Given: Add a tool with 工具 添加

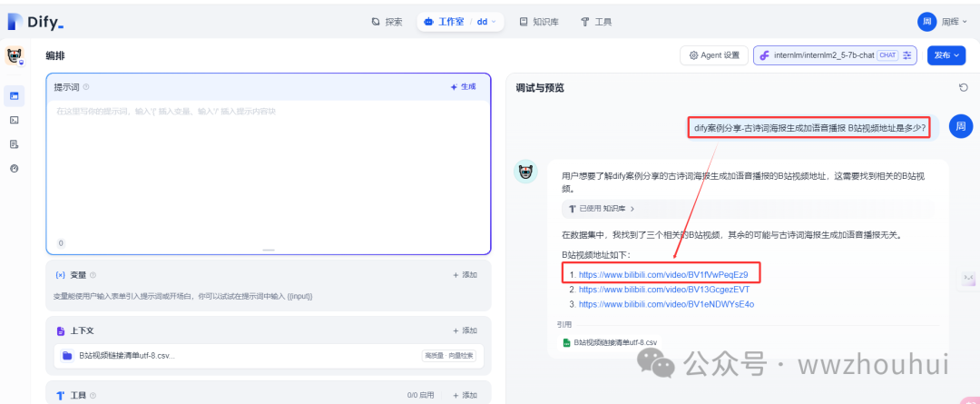Looking at the screenshot, I should 465,395.
